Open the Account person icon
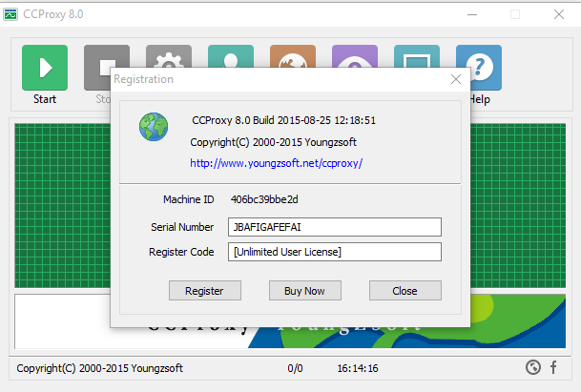 [x=231, y=56]
